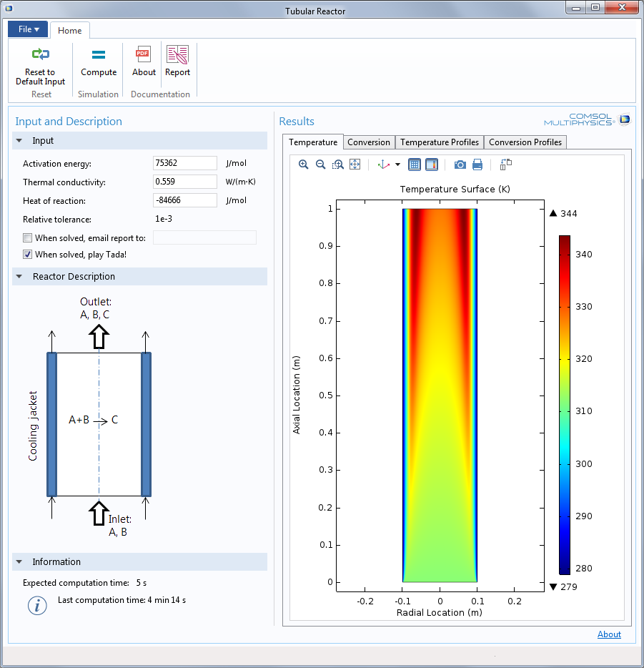Switch to the Conversion tab

pyautogui.click(x=369, y=142)
